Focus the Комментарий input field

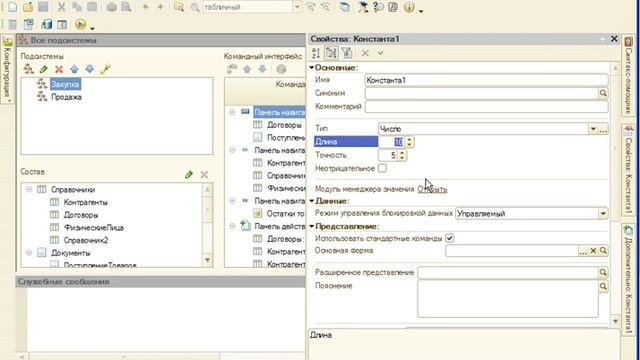tap(486, 107)
